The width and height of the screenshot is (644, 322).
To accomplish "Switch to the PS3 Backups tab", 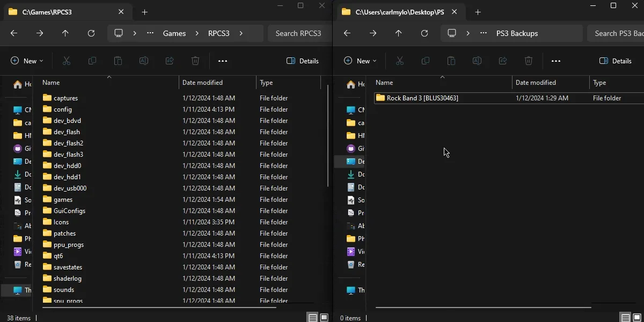I will [x=400, y=11].
